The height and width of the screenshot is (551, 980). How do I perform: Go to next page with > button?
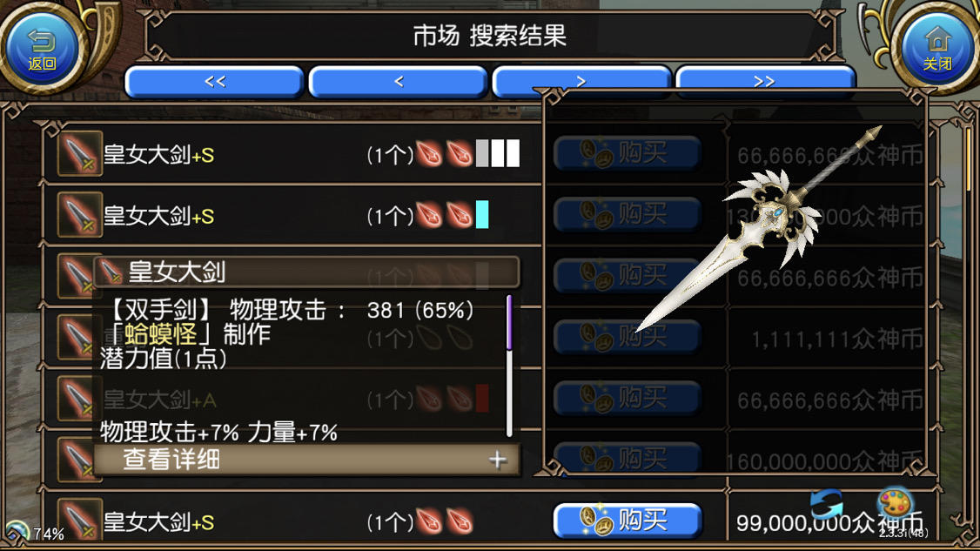pyautogui.click(x=581, y=81)
